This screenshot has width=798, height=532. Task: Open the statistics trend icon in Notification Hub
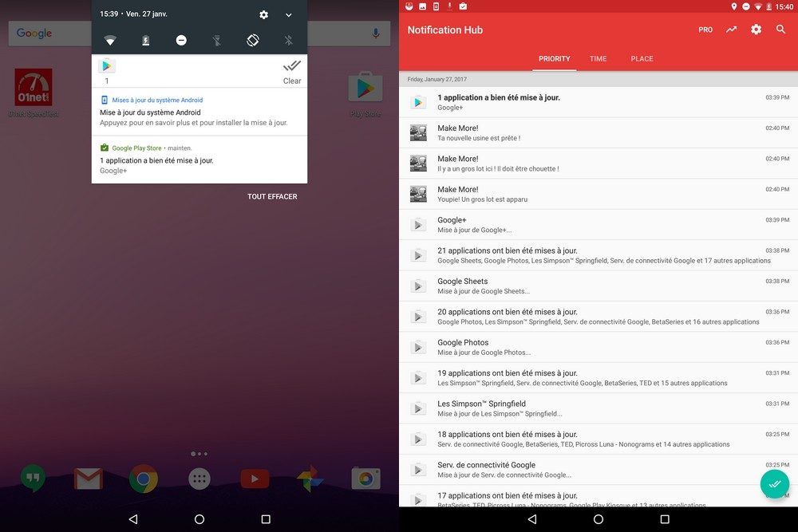click(731, 30)
